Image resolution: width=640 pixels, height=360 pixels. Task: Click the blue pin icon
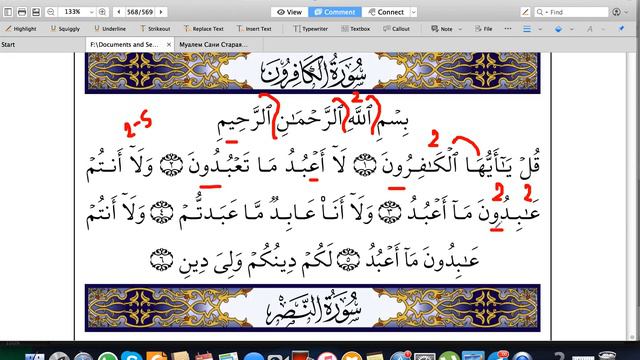point(621,29)
